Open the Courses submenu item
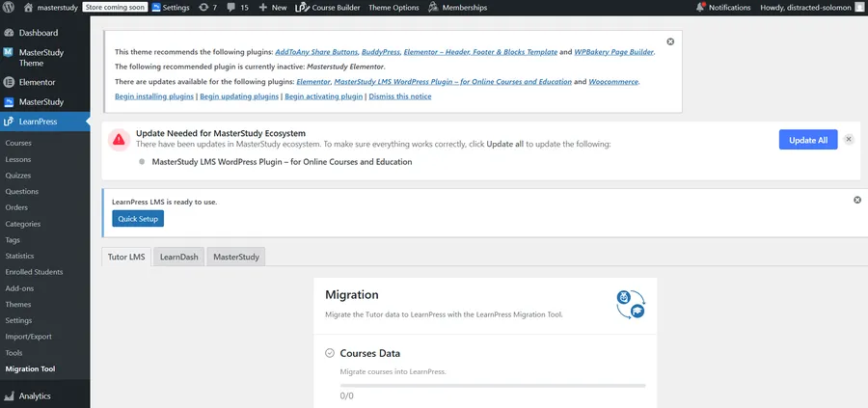Image resolution: width=868 pixels, height=408 pixels. tap(18, 143)
